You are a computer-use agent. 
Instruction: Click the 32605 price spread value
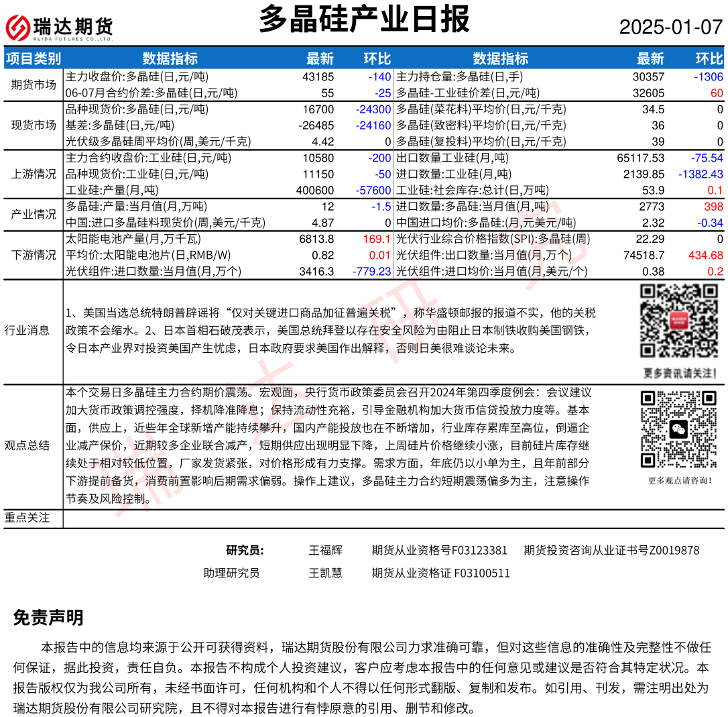649,93
